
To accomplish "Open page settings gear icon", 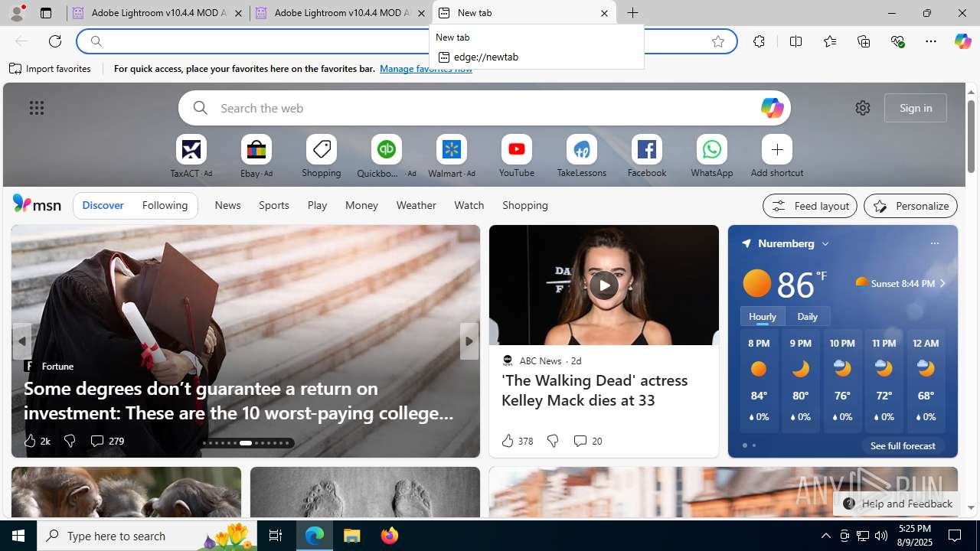I will coord(862,108).
